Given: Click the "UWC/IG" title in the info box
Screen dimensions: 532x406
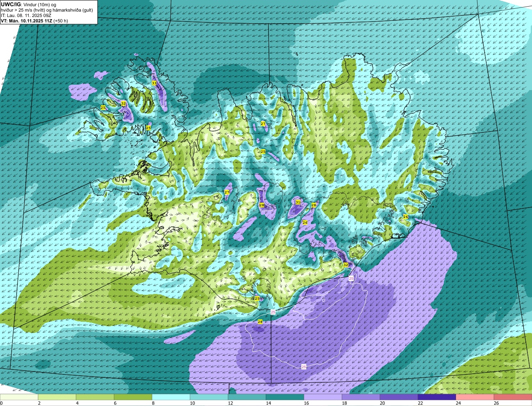Looking at the screenshot, I should tap(10, 4).
